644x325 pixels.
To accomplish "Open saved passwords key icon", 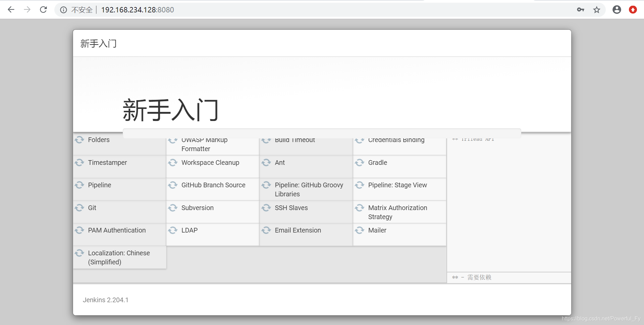I will [x=581, y=10].
